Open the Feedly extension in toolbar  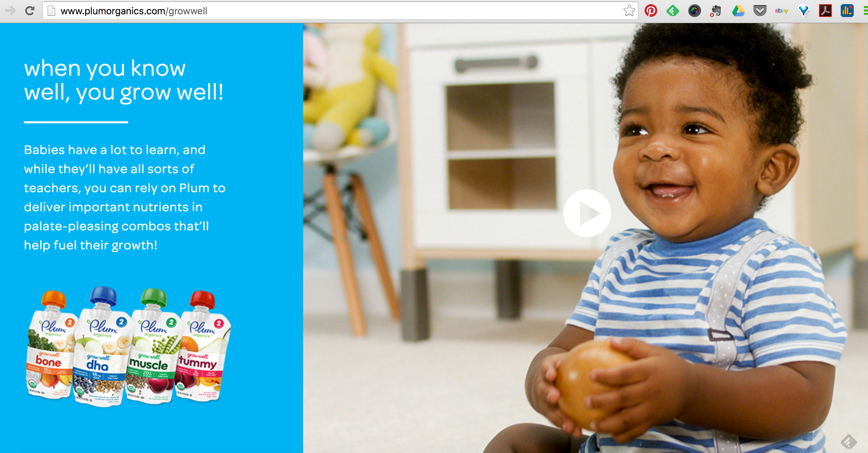click(x=673, y=11)
